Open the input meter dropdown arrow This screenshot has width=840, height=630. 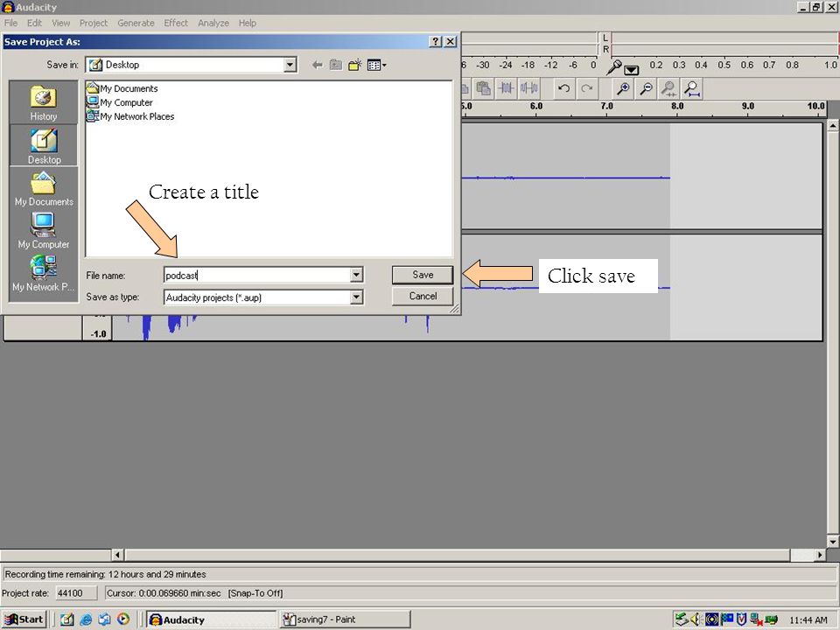click(x=632, y=70)
